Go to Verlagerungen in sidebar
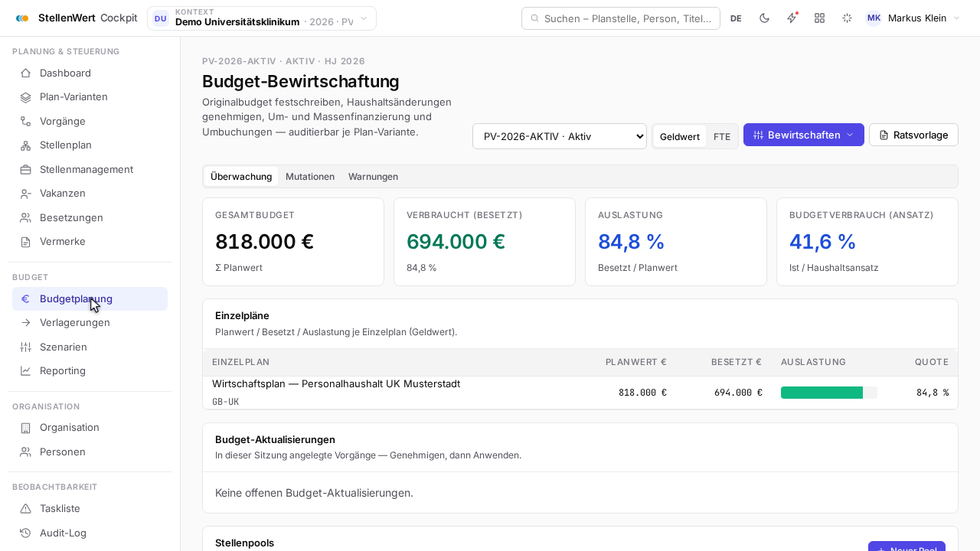980x551 pixels. click(x=90, y=323)
